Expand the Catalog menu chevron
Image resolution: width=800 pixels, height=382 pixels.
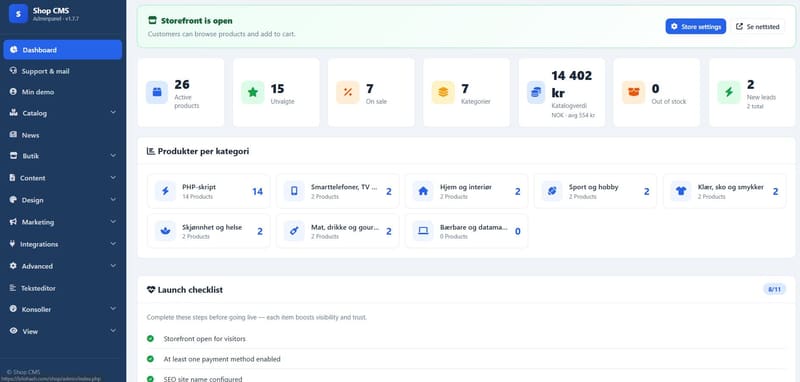click(113, 112)
